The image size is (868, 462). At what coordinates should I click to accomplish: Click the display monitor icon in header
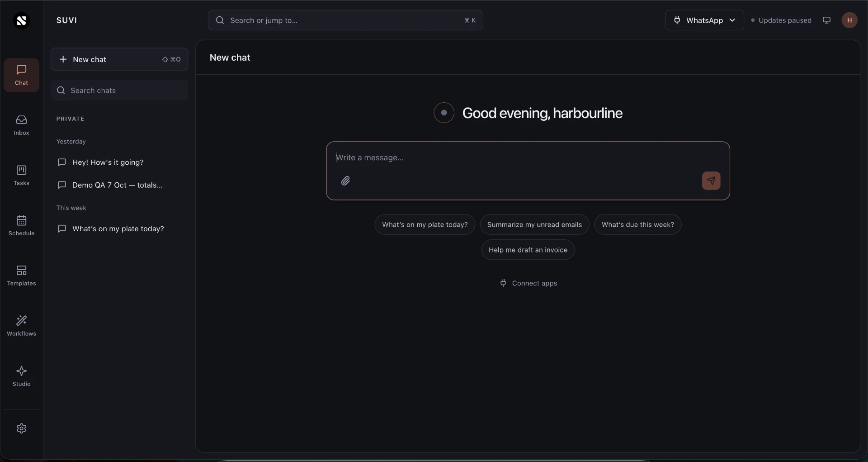[x=826, y=20]
